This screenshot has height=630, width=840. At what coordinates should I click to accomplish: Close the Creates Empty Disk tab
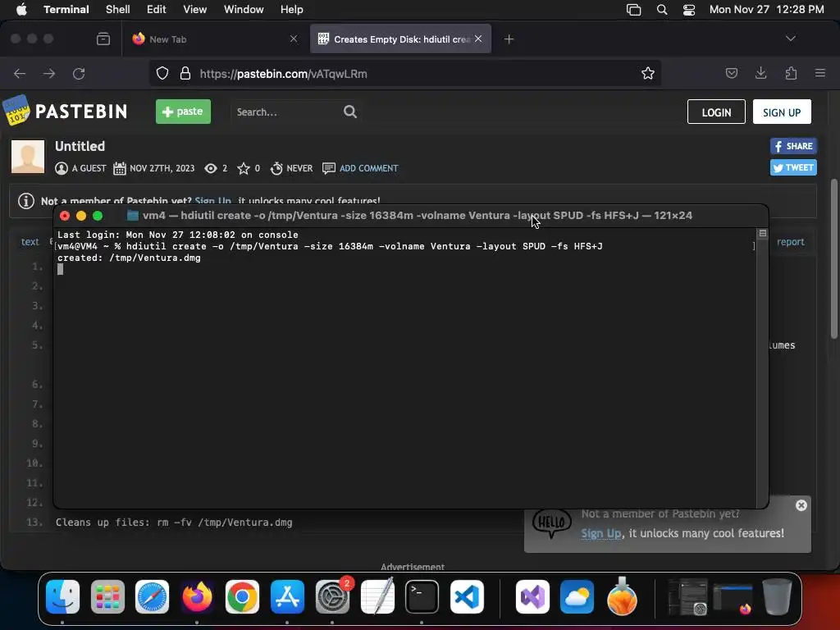(x=478, y=39)
